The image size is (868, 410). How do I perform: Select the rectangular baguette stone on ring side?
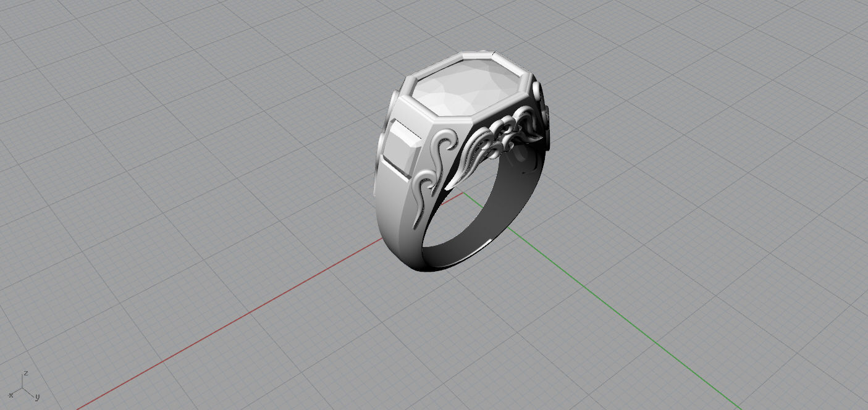(x=402, y=148)
